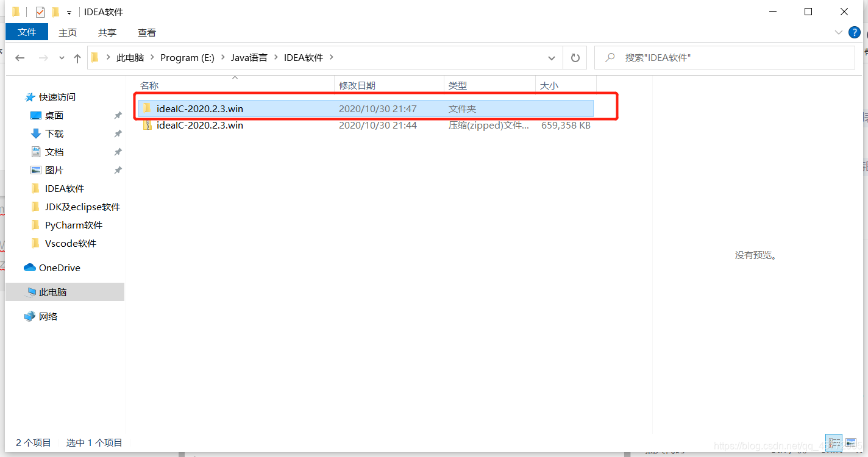868x457 pixels.
Task: Click the pin icon next to 文档
Action: click(x=118, y=152)
